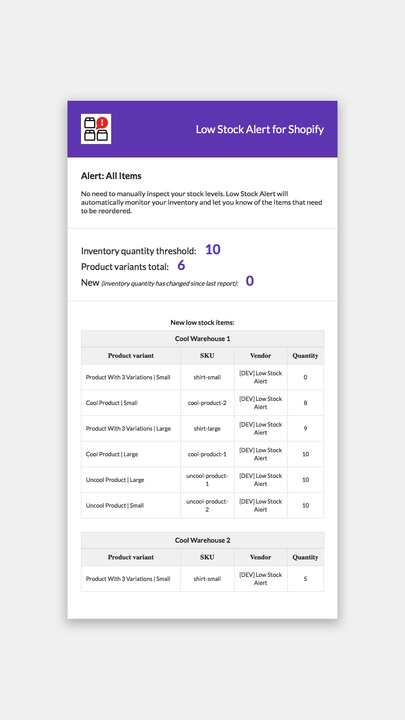Click quantity 10 in the uncool-product-1 row

click(305, 480)
